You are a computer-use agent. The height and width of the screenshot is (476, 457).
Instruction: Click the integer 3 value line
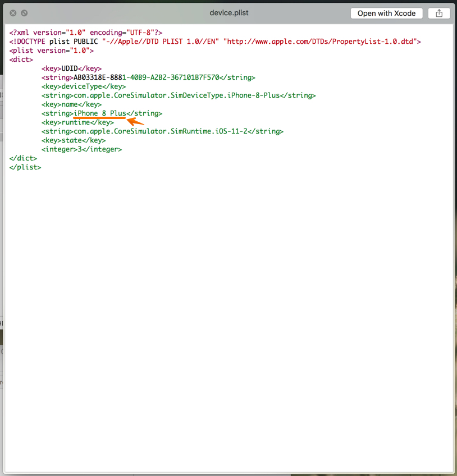click(x=81, y=149)
